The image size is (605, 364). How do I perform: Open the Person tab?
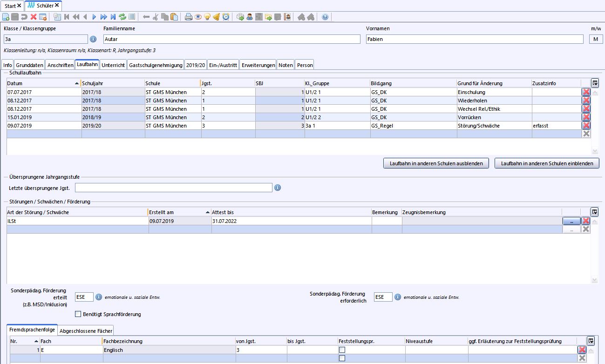click(305, 65)
